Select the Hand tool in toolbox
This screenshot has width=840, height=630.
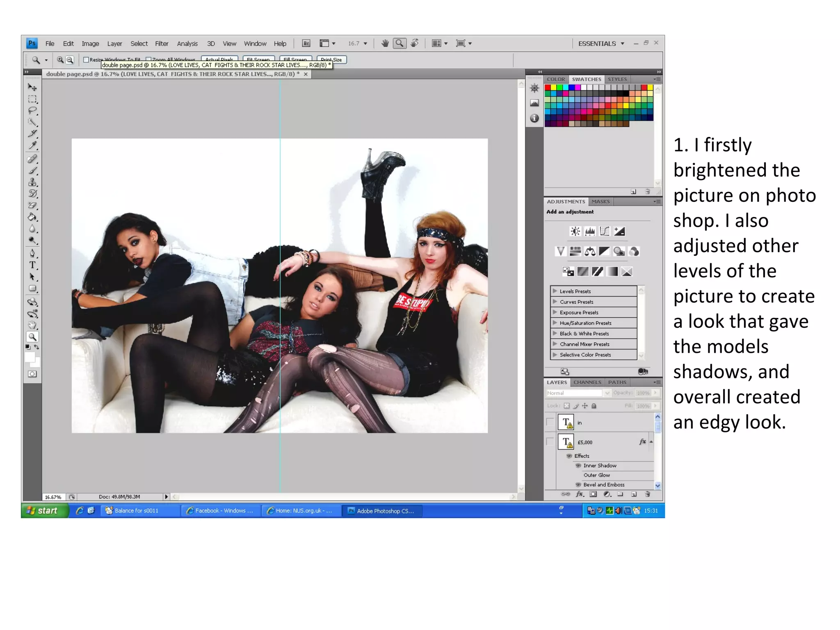[x=32, y=325]
